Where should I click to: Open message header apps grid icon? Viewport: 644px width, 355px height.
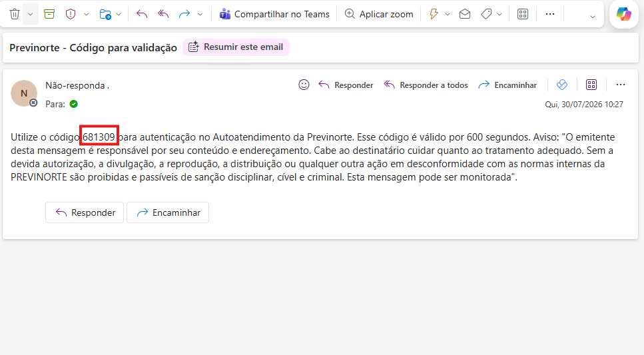[x=591, y=85]
